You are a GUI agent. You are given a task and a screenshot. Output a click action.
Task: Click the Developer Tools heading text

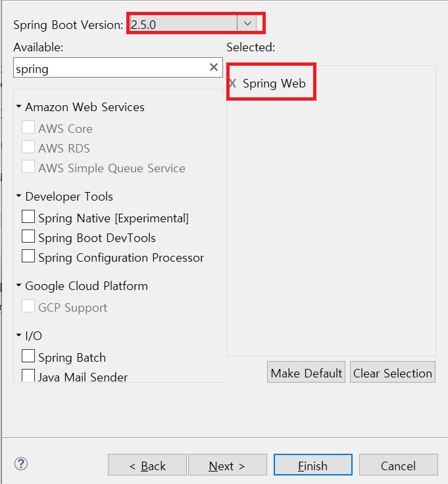tap(69, 197)
